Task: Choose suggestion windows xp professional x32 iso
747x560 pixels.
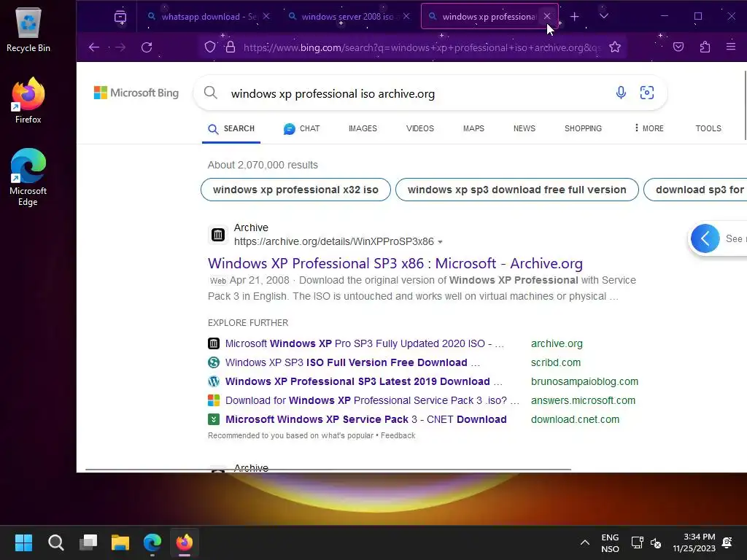Action: point(296,190)
